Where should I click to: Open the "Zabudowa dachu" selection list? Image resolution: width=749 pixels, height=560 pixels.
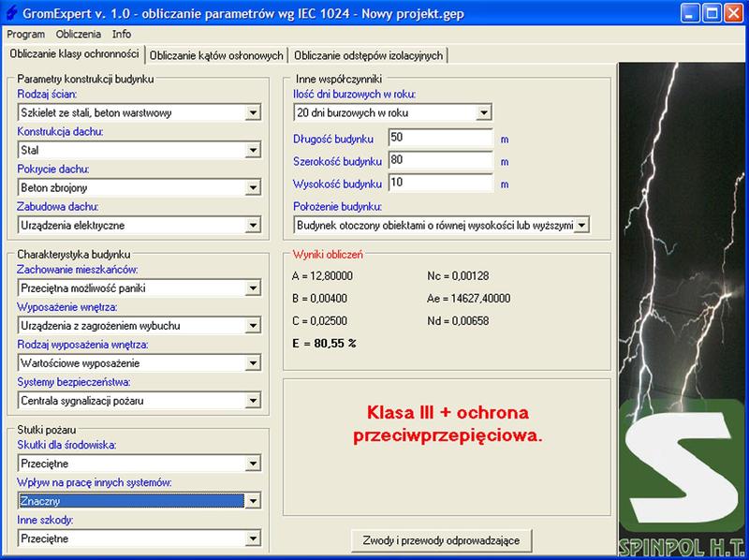tap(253, 225)
